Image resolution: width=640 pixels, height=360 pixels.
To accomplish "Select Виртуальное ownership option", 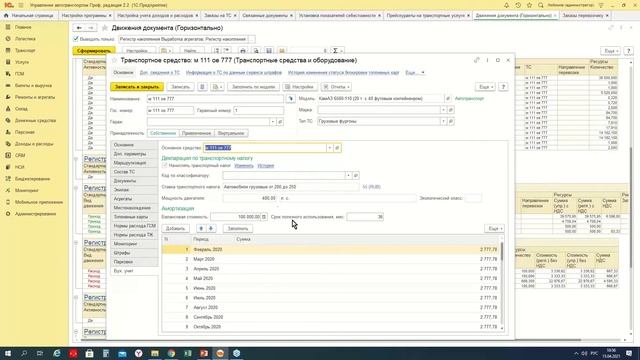I will point(231,133).
